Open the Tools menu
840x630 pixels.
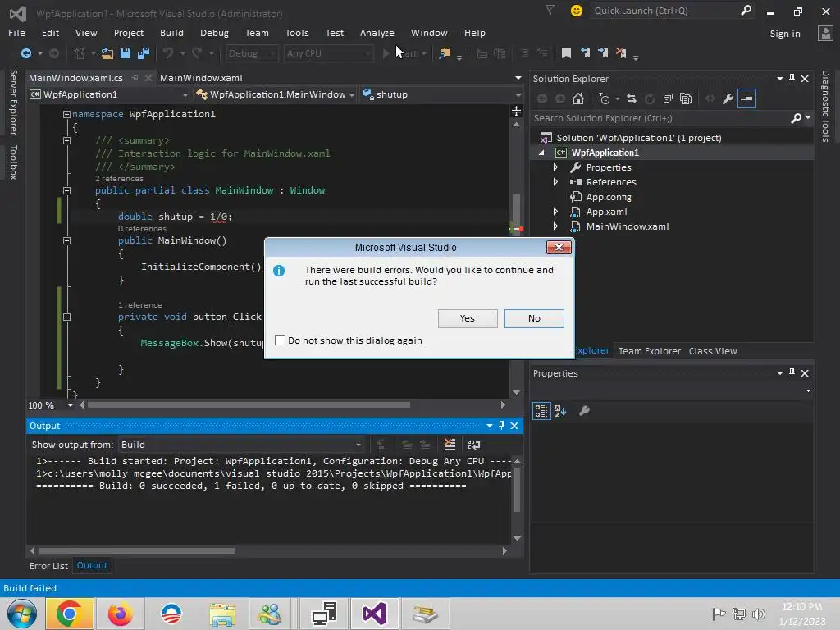(297, 33)
